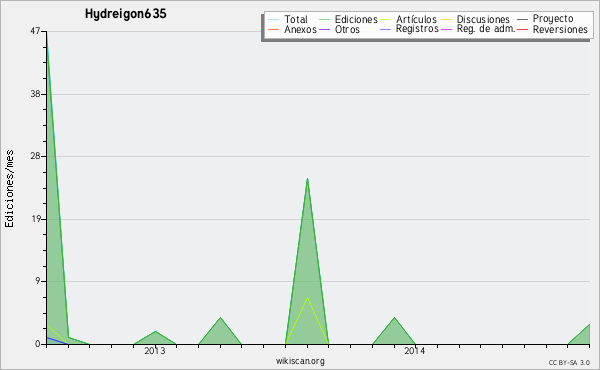Click the 9 y-axis value

(x=38, y=281)
